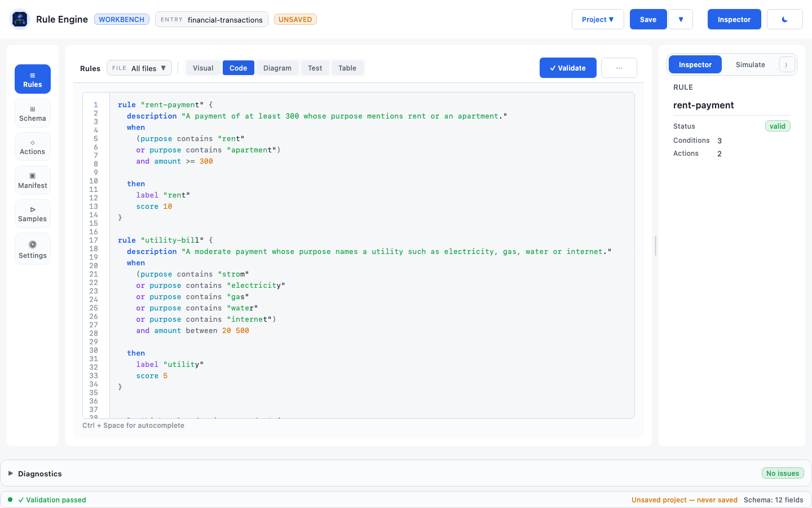Open the Project dropdown menu
This screenshot has width=812, height=508.
click(598, 19)
